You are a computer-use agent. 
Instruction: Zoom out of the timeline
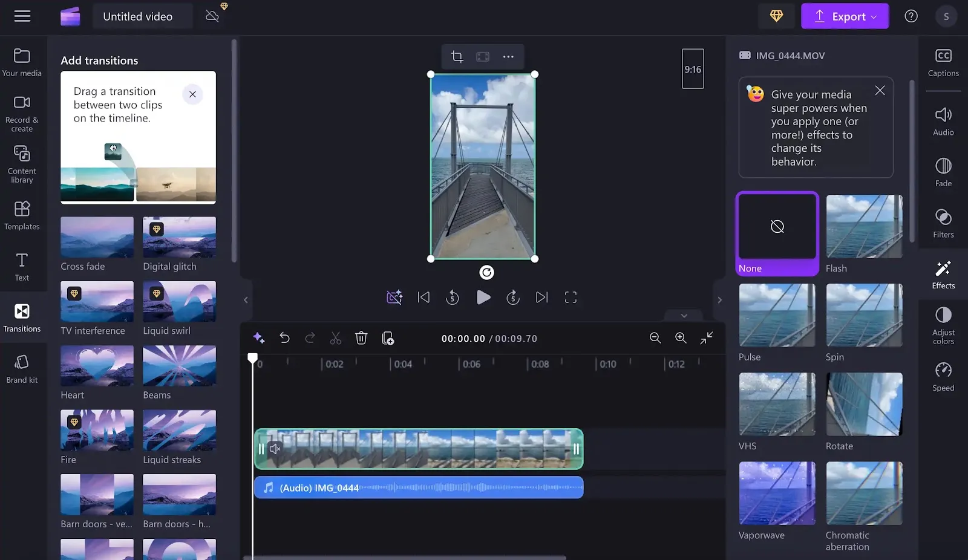tap(655, 338)
